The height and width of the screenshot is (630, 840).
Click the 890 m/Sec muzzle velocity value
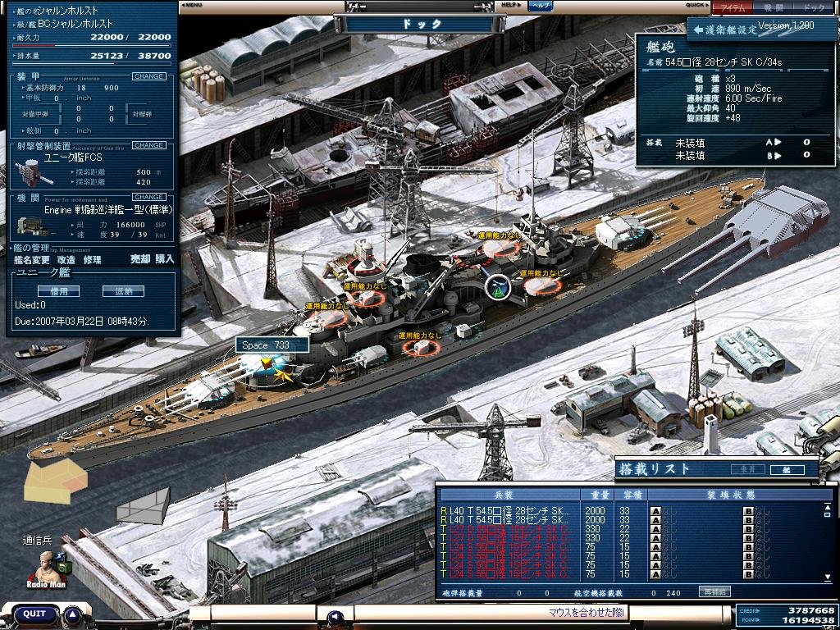point(748,89)
